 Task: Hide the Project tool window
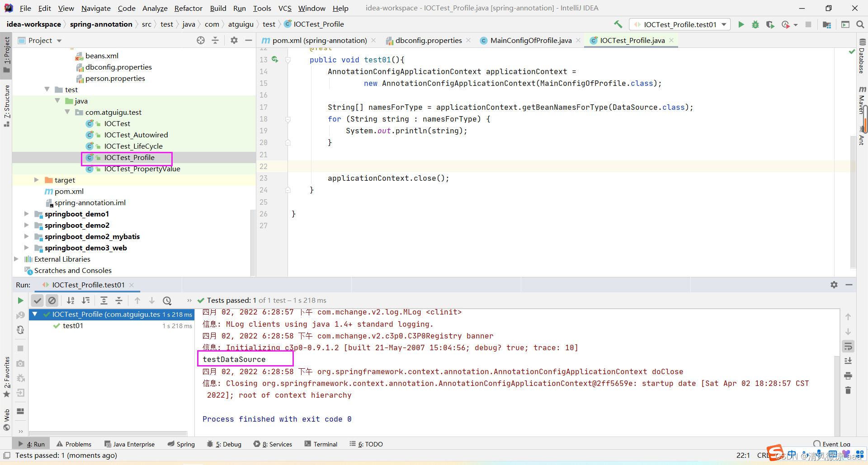249,40
